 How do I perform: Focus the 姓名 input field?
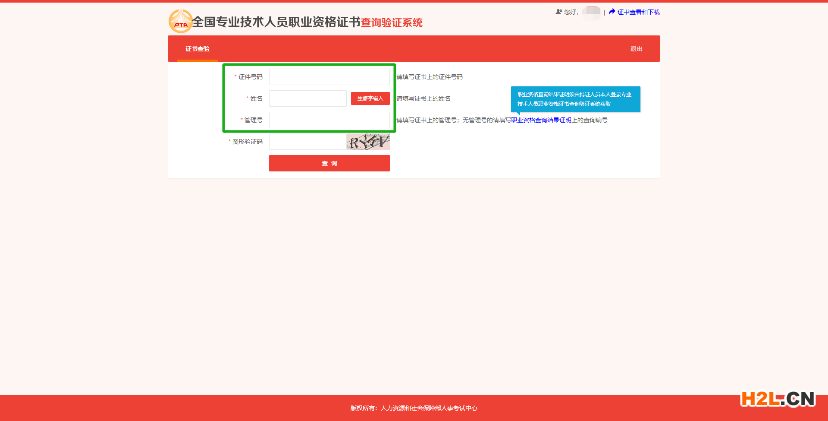(308, 98)
